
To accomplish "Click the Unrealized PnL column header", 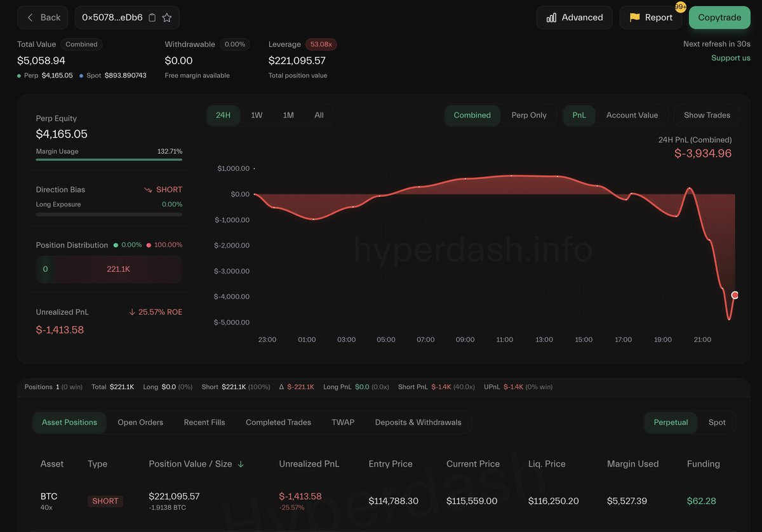I will point(309,464).
